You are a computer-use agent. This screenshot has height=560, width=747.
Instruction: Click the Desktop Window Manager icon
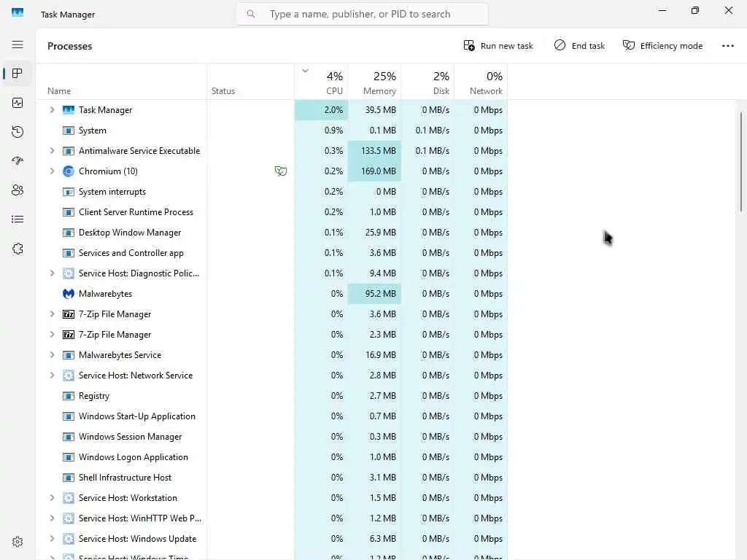pyautogui.click(x=69, y=233)
